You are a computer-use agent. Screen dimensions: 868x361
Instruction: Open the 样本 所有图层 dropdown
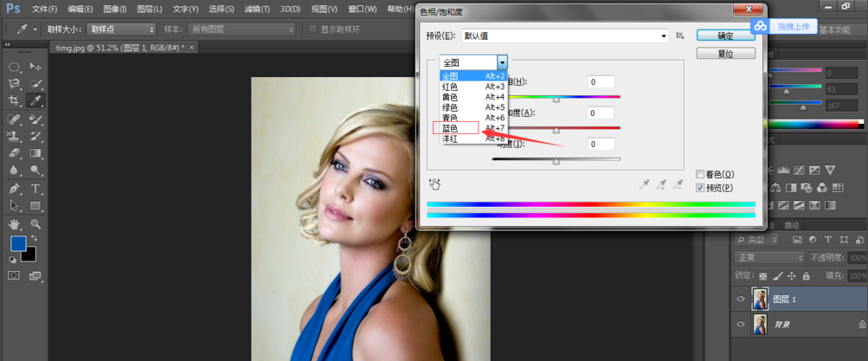click(241, 29)
